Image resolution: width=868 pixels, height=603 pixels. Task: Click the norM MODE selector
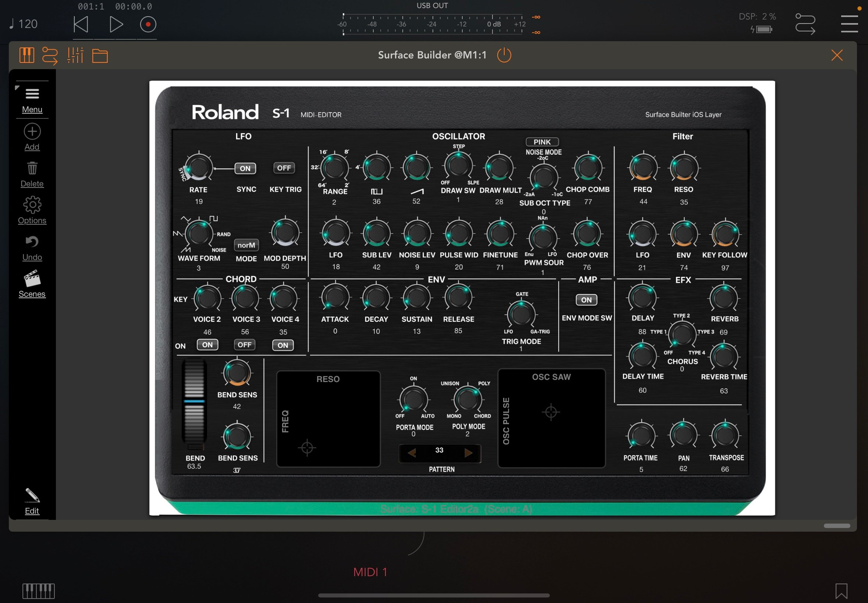[246, 245]
